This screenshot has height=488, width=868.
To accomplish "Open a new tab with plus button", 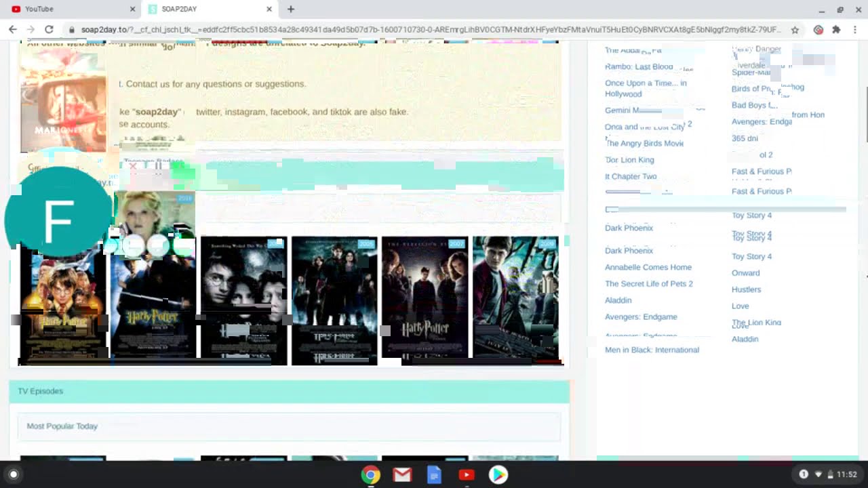I will 291,9.
